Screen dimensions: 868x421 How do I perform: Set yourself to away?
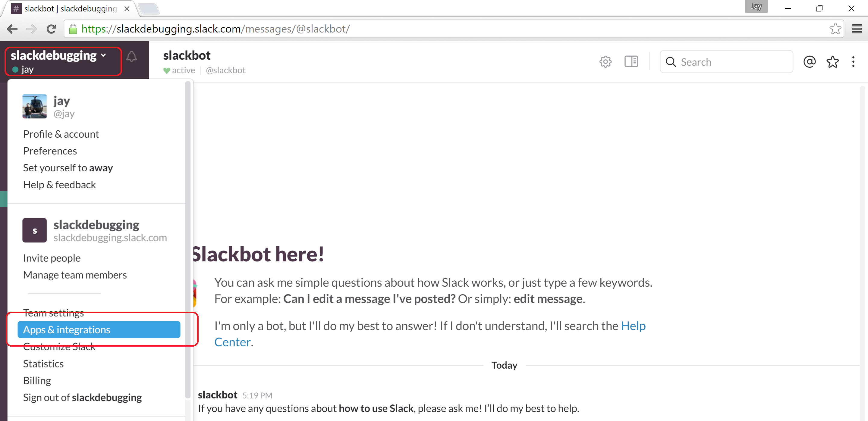coord(68,168)
